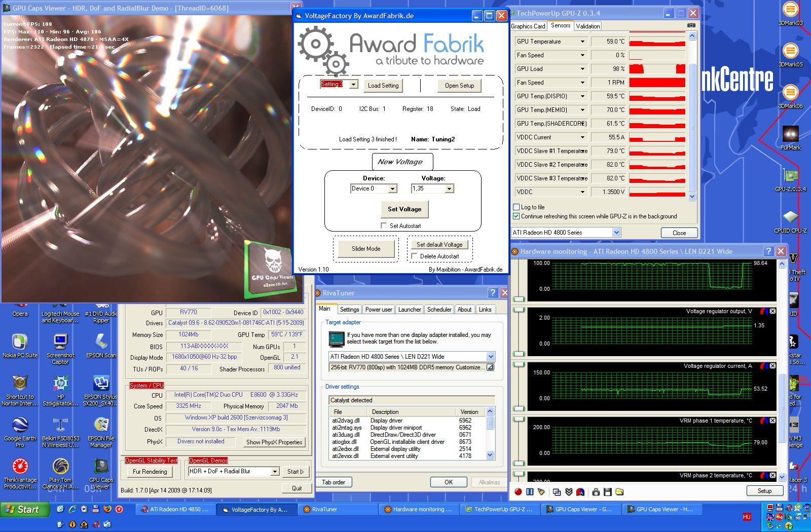This screenshot has height=532, width=811.
Task: Click the overlapping windows icon in Hardware monitoring toolbar
Action: click(557, 491)
